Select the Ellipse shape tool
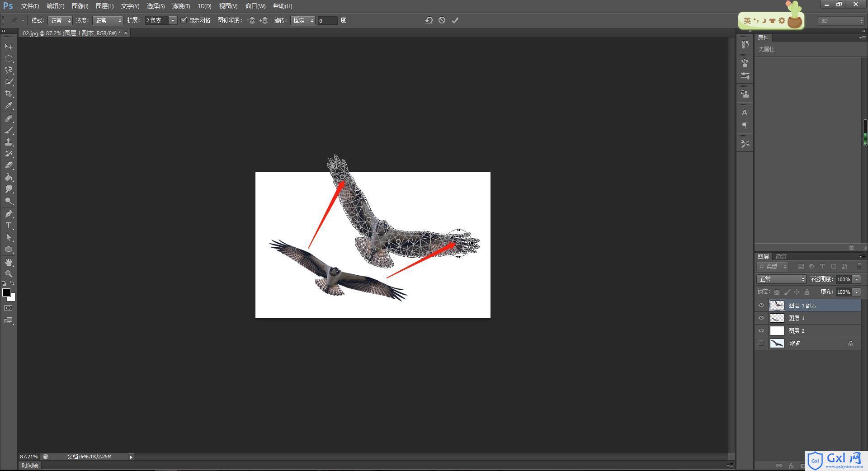Viewport: 868px width, 471px height. (x=9, y=249)
